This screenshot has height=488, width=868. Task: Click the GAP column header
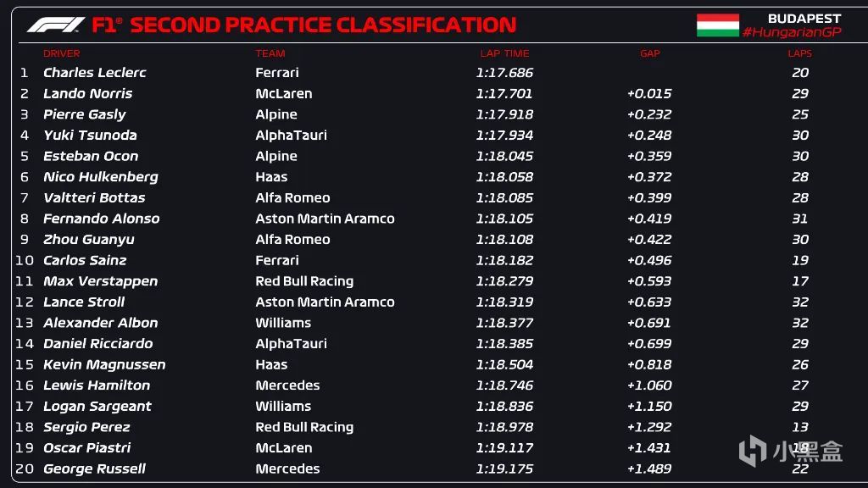650,53
